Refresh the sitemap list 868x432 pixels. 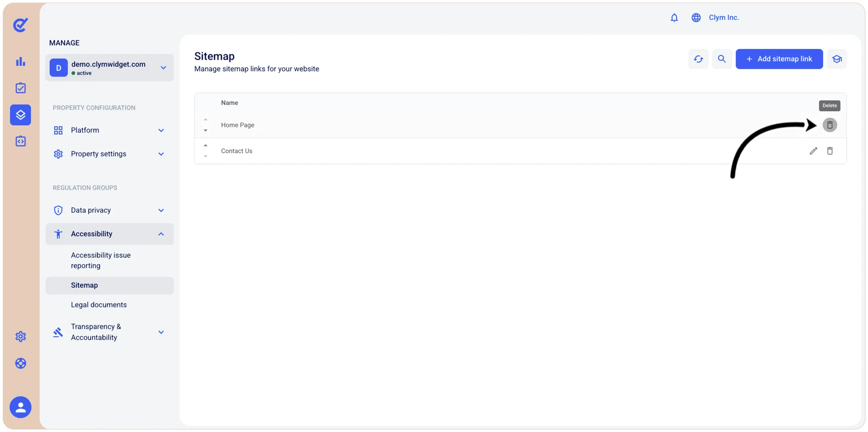[x=698, y=59]
